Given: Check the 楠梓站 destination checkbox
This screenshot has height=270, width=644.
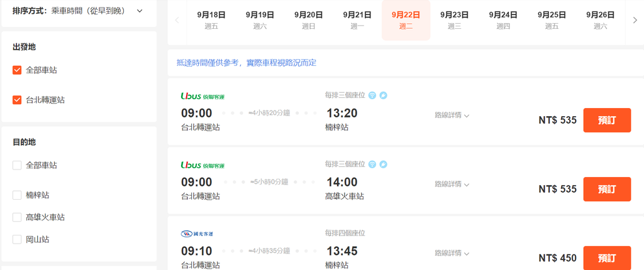Looking at the screenshot, I should tap(17, 195).
